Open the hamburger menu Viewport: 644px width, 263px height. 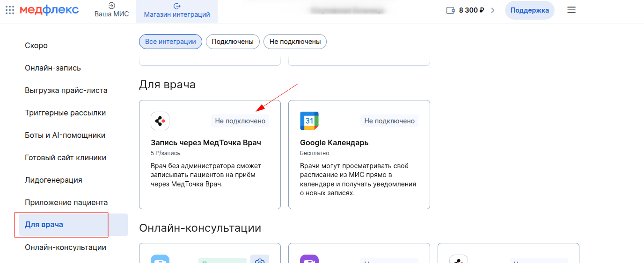[x=571, y=10]
